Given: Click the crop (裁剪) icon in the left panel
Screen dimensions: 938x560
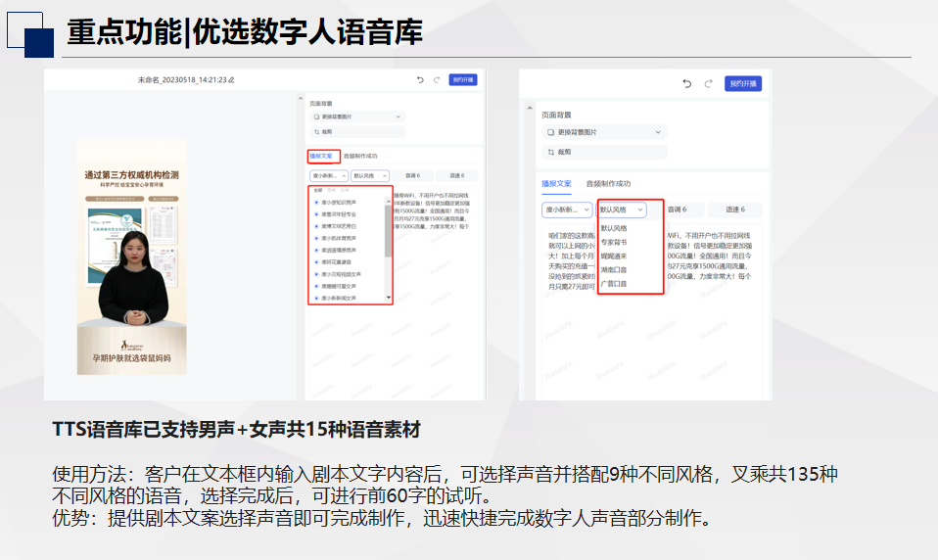Looking at the screenshot, I should (x=316, y=131).
